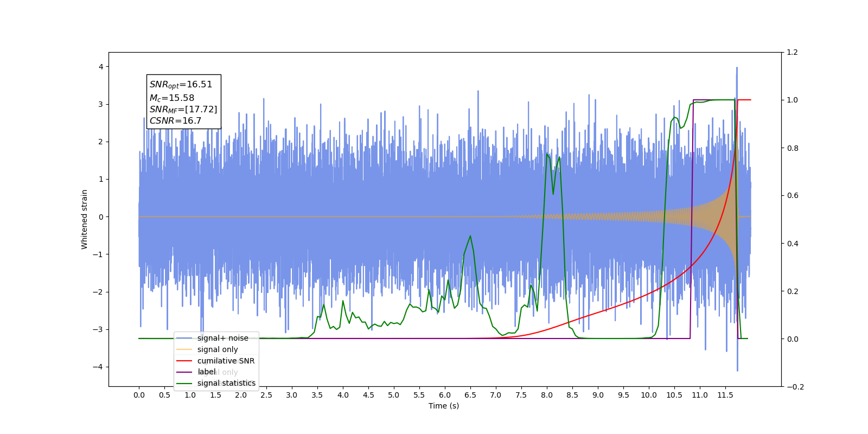
Task: Click the 10.5 x-axis tick label
Action: click(x=674, y=395)
